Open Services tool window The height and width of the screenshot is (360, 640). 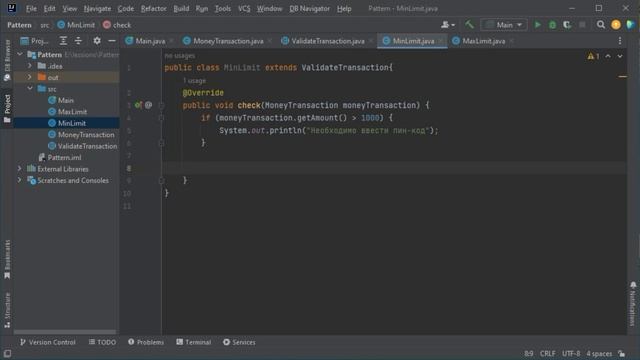pyautogui.click(x=239, y=342)
